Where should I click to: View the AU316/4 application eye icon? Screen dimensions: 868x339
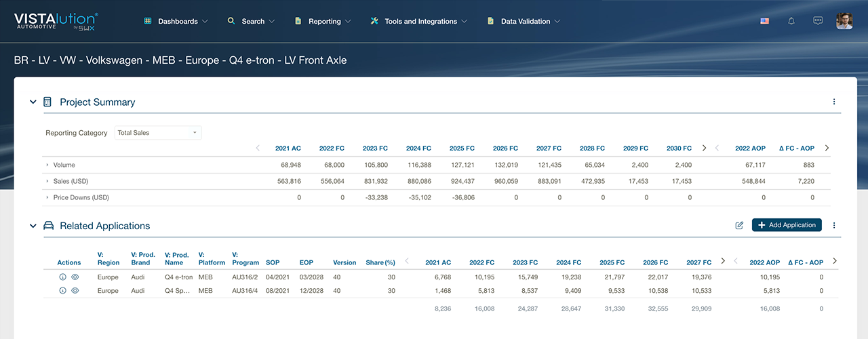coord(75,291)
